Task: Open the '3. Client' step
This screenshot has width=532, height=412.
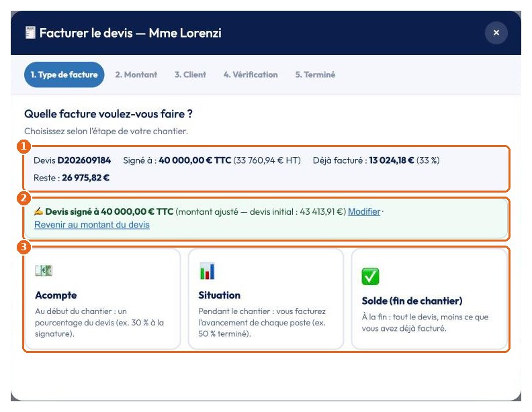Action: tap(190, 74)
